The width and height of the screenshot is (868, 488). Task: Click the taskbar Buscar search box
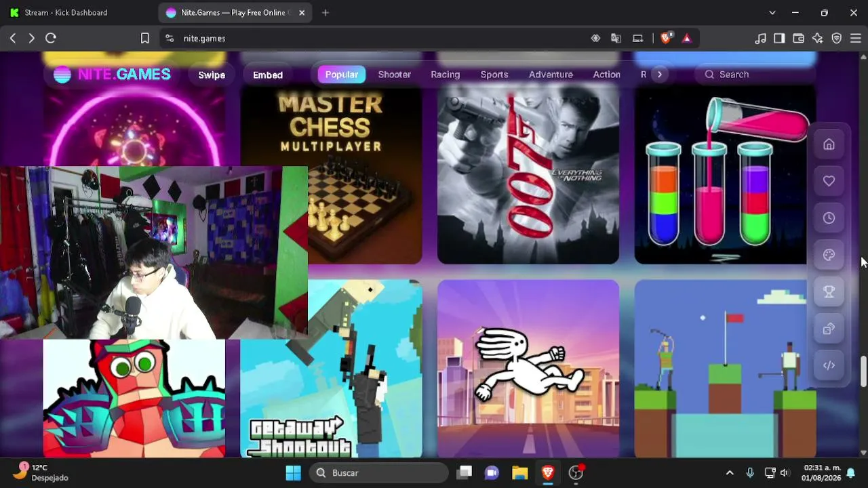click(x=379, y=473)
